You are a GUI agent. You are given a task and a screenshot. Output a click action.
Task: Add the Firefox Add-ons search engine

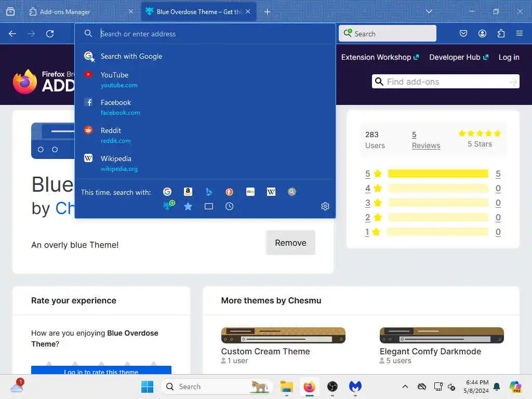point(169,206)
